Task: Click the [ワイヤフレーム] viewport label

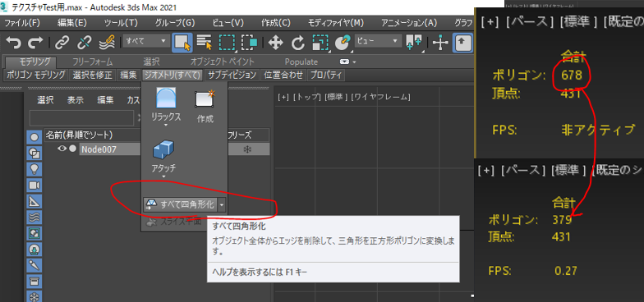Action: [381, 97]
